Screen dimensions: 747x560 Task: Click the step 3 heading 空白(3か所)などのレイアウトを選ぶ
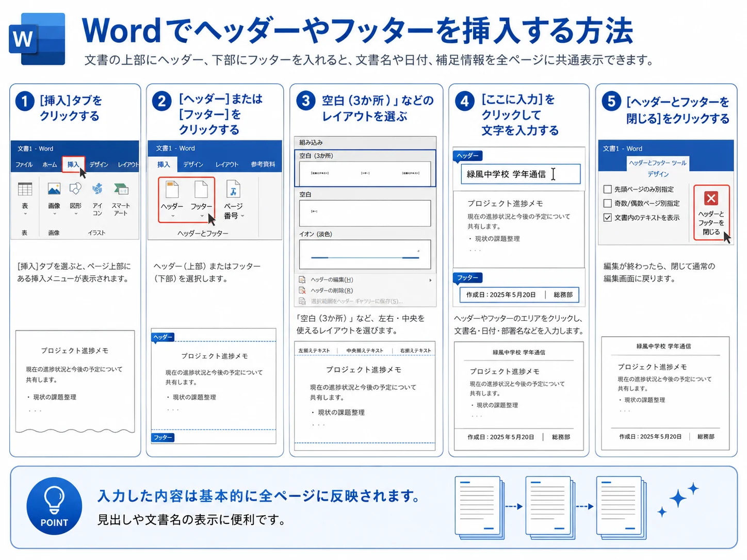(377, 108)
